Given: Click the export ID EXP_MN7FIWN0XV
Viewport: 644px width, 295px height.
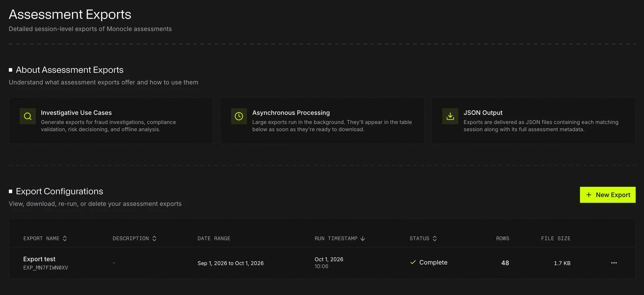Looking at the screenshot, I should coord(45,268).
